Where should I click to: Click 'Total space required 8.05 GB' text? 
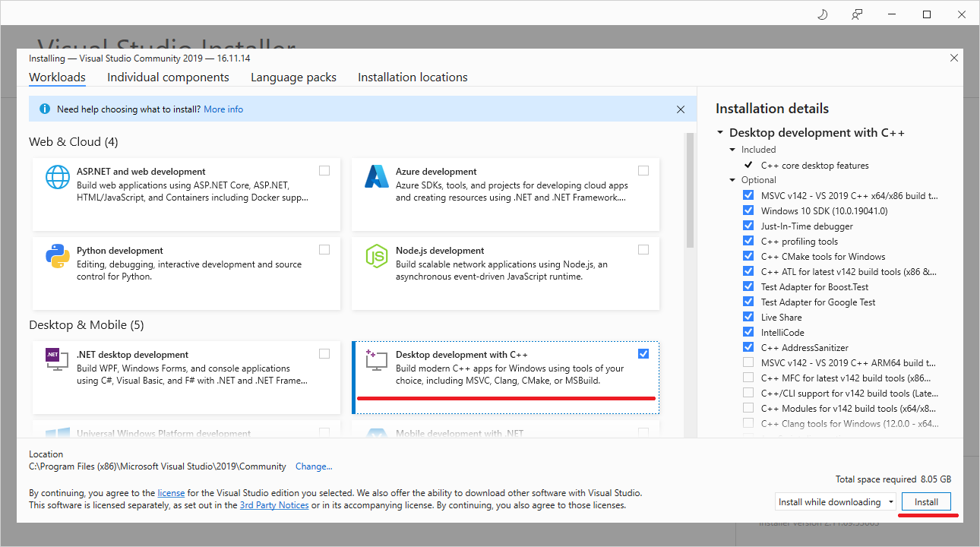coord(893,479)
